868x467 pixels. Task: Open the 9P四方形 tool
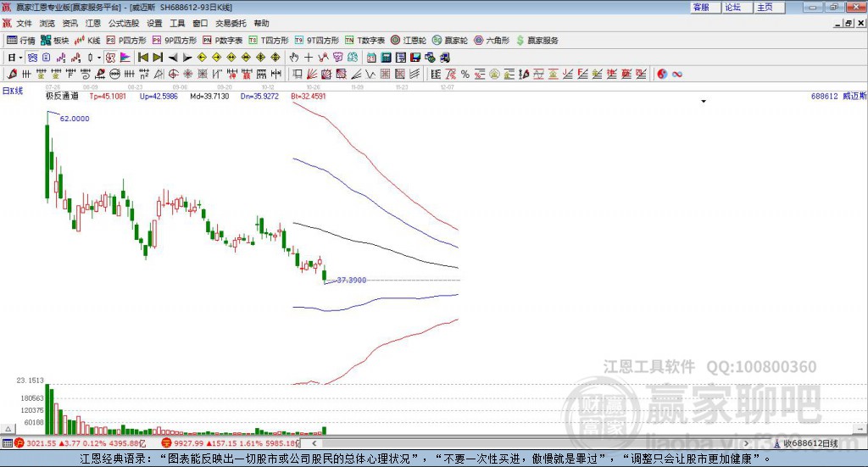(x=175, y=41)
